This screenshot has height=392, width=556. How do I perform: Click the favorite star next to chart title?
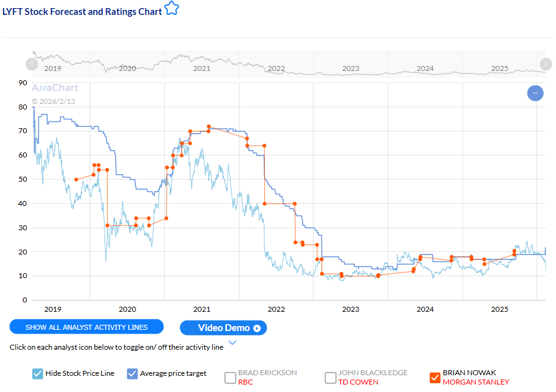pos(171,10)
